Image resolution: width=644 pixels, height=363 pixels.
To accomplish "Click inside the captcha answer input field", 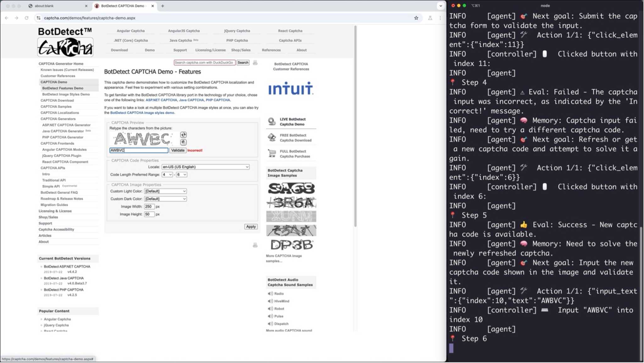I will pos(138,150).
